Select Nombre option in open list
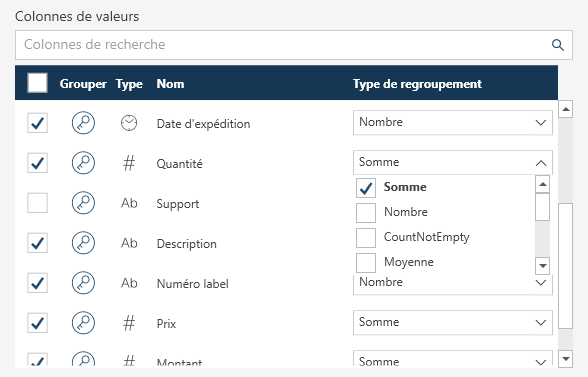588x377 pixels. pos(406,212)
